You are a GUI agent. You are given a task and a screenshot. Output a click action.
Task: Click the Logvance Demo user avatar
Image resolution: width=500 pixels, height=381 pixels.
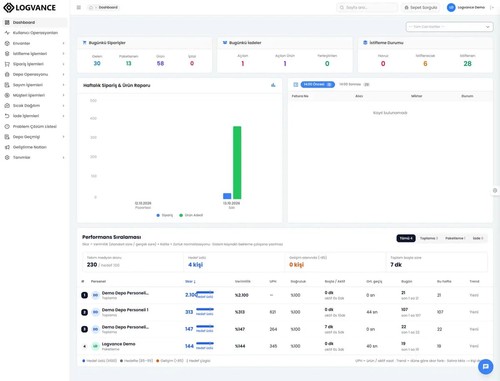pos(451,7)
